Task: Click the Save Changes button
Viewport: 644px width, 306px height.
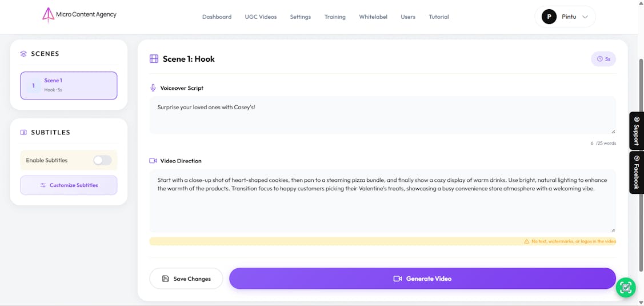Action: 186,279
